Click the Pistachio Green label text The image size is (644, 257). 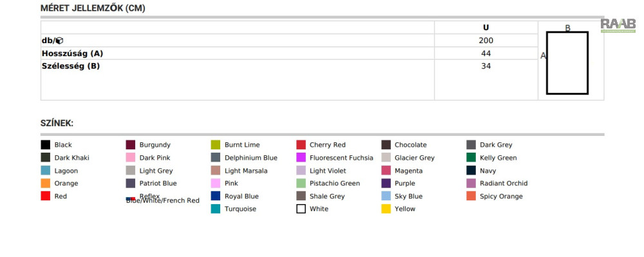(x=335, y=184)
